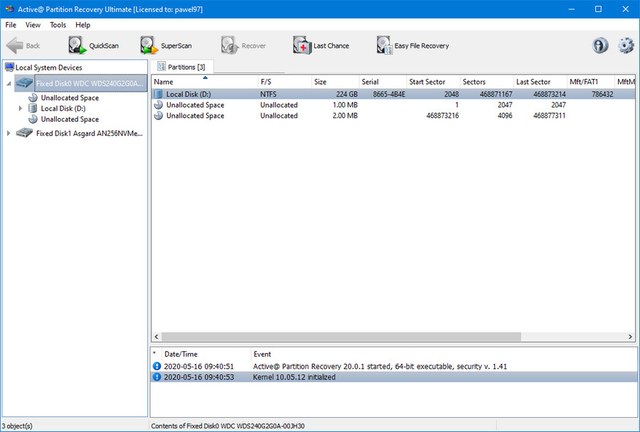Expand Local Disk (D:) in the tree
Viewport: 640px width, 432px height.
[21, 108]
